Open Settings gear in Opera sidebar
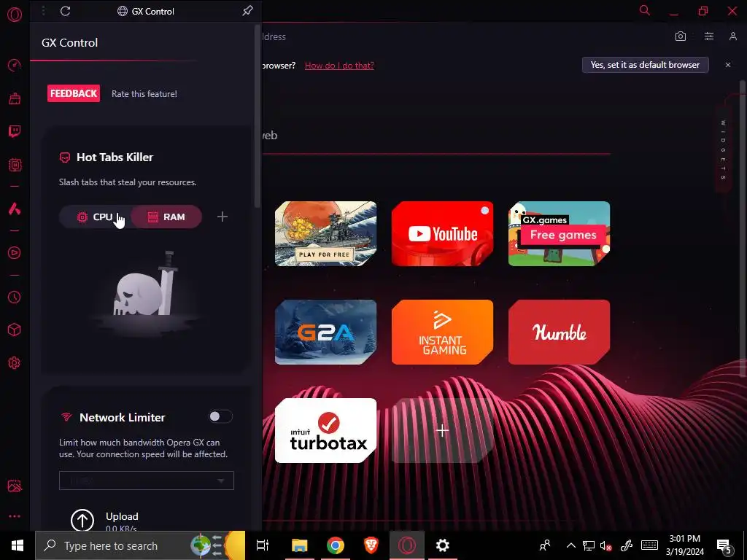The image size is (747, 560). point(15,363)
